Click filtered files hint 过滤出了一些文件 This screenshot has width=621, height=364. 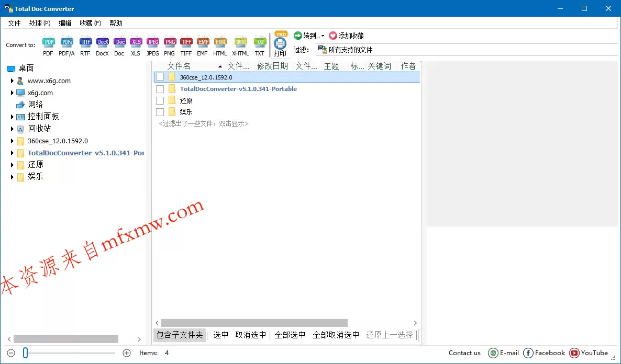click(x=204, y=124)
